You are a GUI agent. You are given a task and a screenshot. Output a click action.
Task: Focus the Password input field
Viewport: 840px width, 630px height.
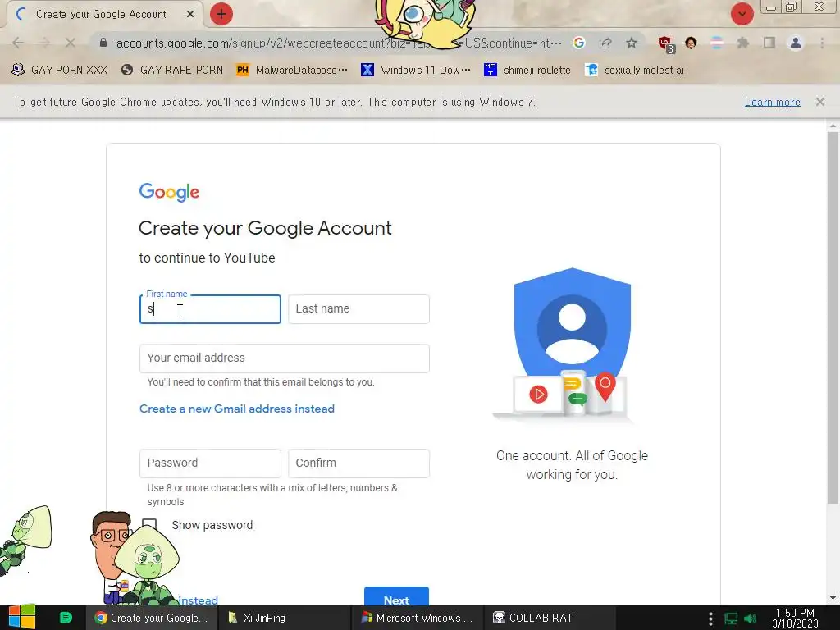click(x=210, y=463)
